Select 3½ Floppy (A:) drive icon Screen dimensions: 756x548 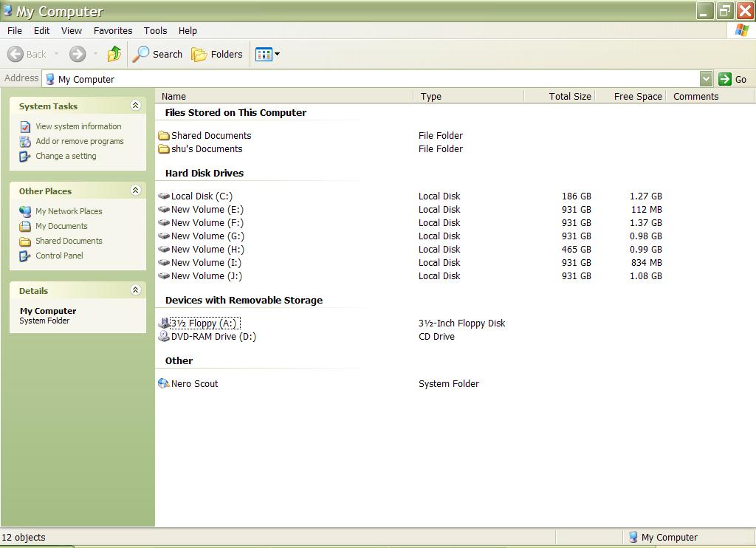164,323
